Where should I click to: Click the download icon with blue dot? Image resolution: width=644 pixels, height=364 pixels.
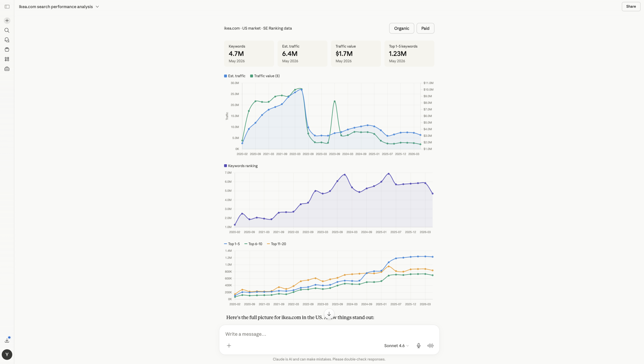tap(7, 340)
